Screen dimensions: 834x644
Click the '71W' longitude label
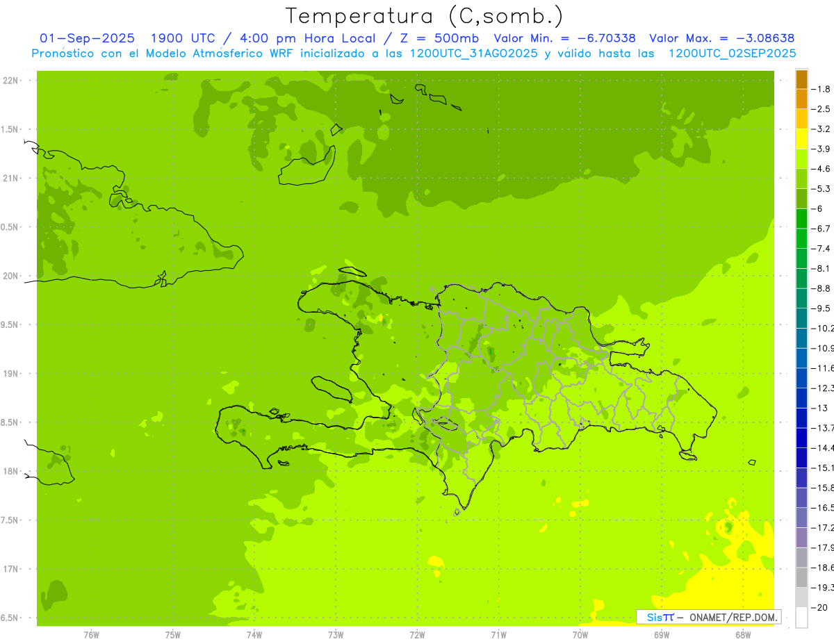coord(498,635)
